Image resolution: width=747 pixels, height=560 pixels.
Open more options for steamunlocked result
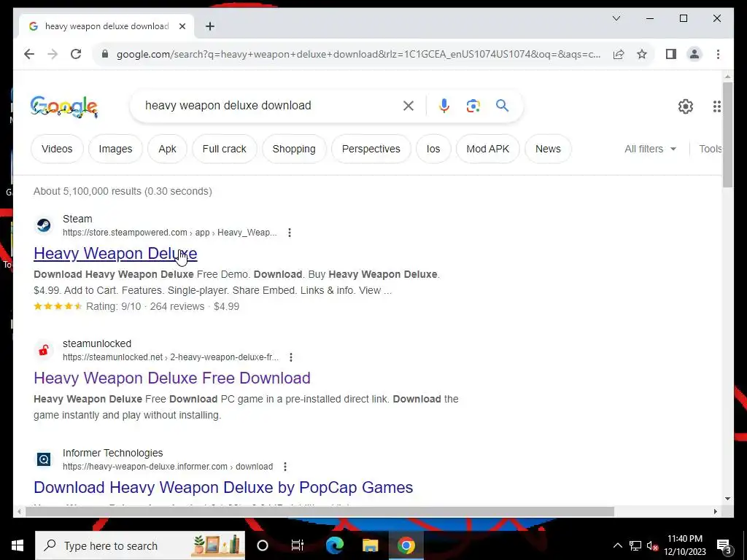point(291,357)
